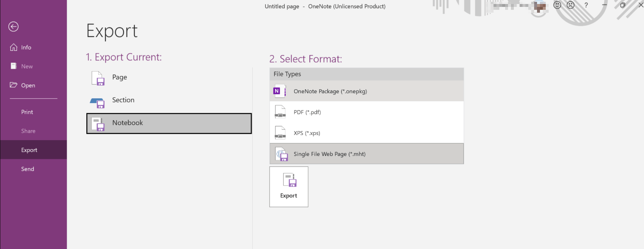644x249 pixels.
Task: Click the Notebook export icon
Action: (98, 124)
